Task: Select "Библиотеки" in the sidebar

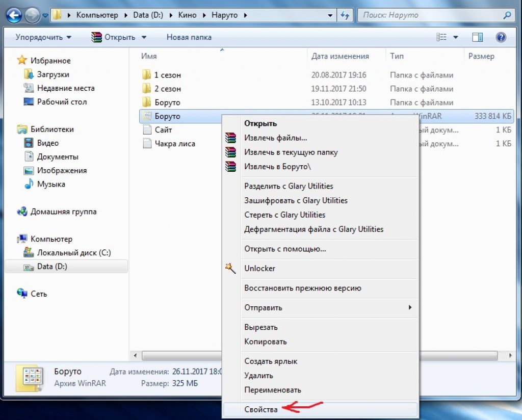Action: pyautogui.click(x=45, y=129)
